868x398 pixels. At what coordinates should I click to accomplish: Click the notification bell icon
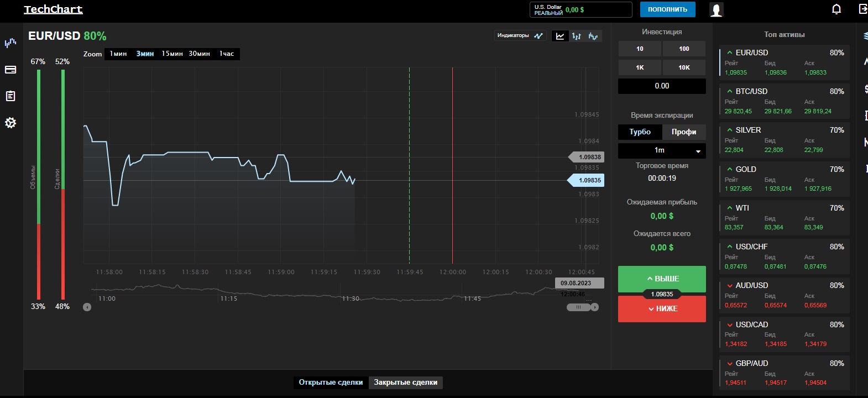point(836,9)
